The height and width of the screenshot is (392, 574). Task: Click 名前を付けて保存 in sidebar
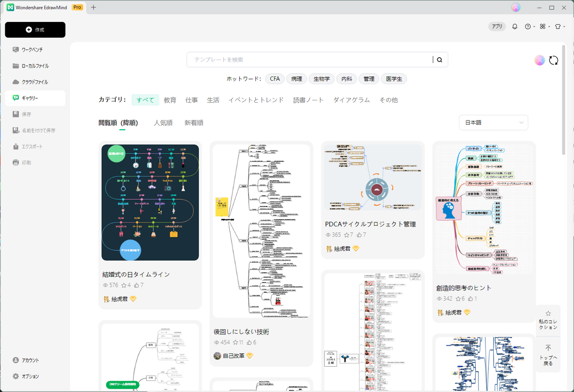35,130
